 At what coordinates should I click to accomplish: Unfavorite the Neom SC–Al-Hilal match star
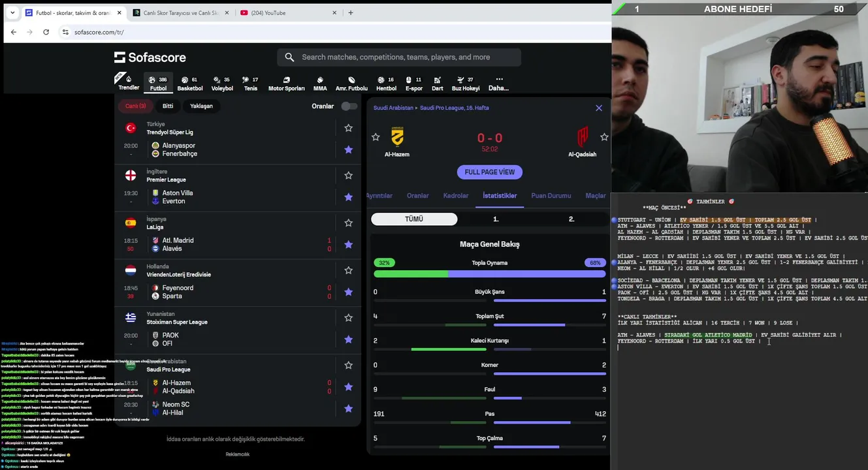348,409
